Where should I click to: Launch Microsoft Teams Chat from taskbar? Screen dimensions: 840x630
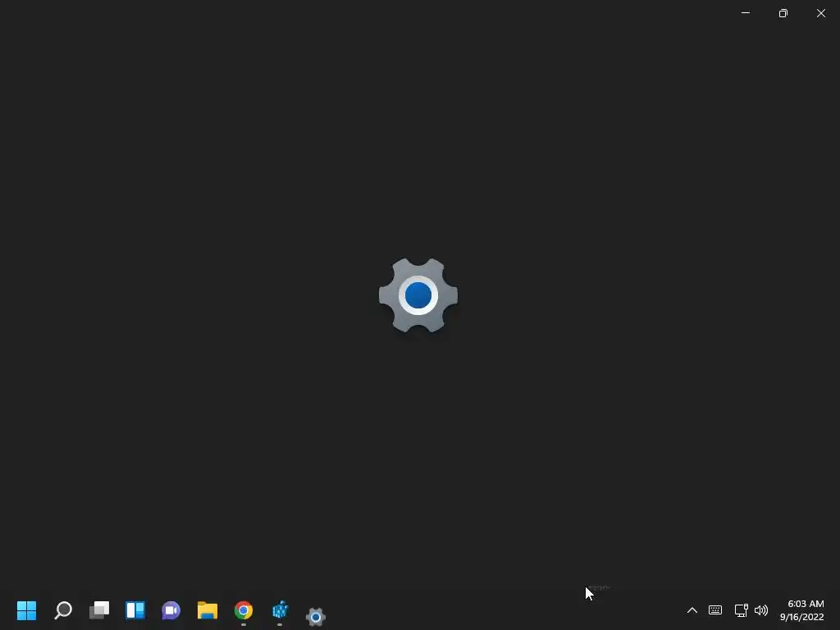tap(171, 610)
